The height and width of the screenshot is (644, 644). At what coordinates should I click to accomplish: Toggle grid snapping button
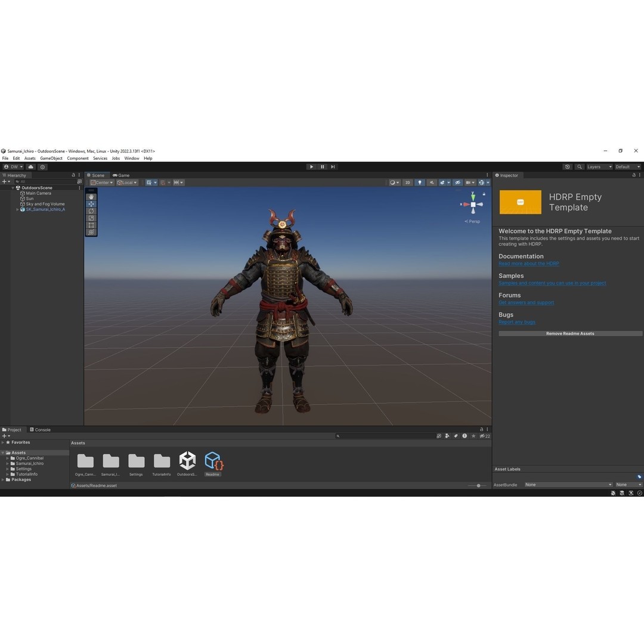[163, 183]
